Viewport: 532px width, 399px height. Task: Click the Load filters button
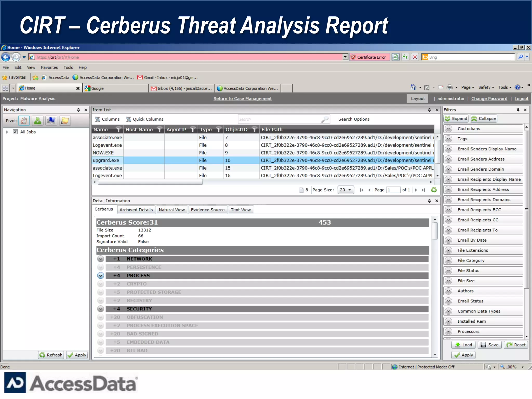coord(464,345)
